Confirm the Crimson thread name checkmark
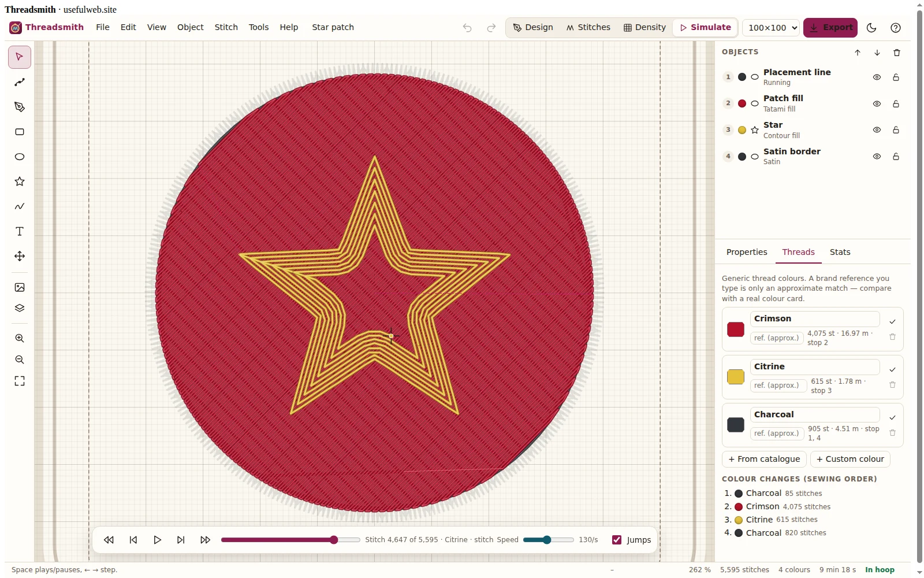The width and height of the screenshot is (924, 578). [x=892, y=321]
